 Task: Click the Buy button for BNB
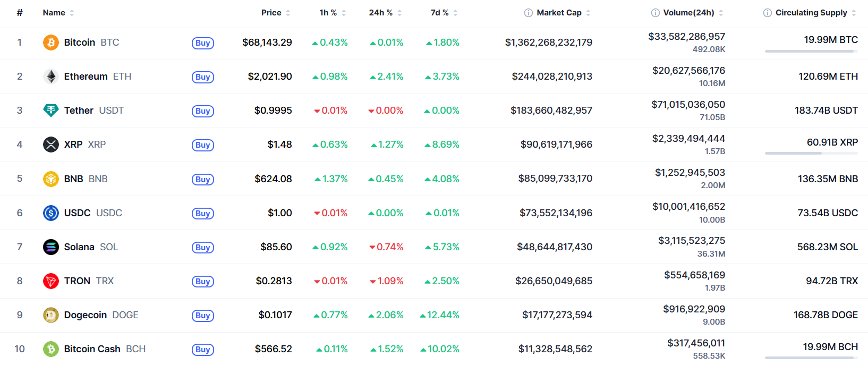(x=203, y=180)
